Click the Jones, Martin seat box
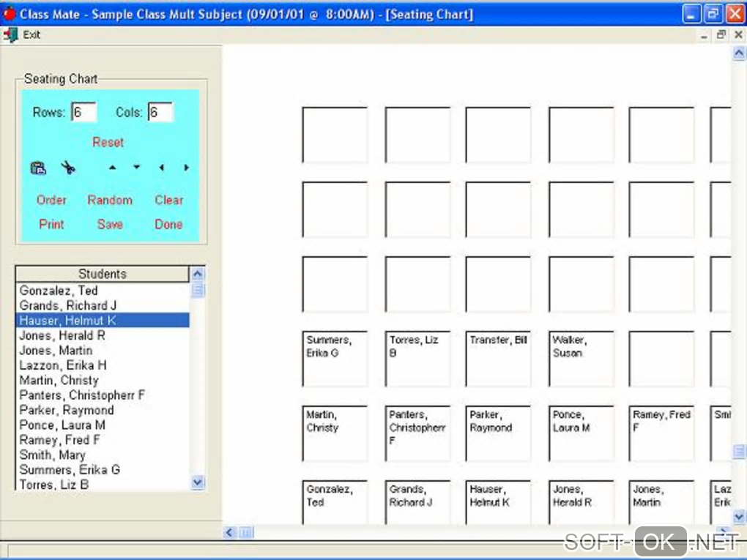The width and height of the screenshot is (747, 560). (662, 502)
